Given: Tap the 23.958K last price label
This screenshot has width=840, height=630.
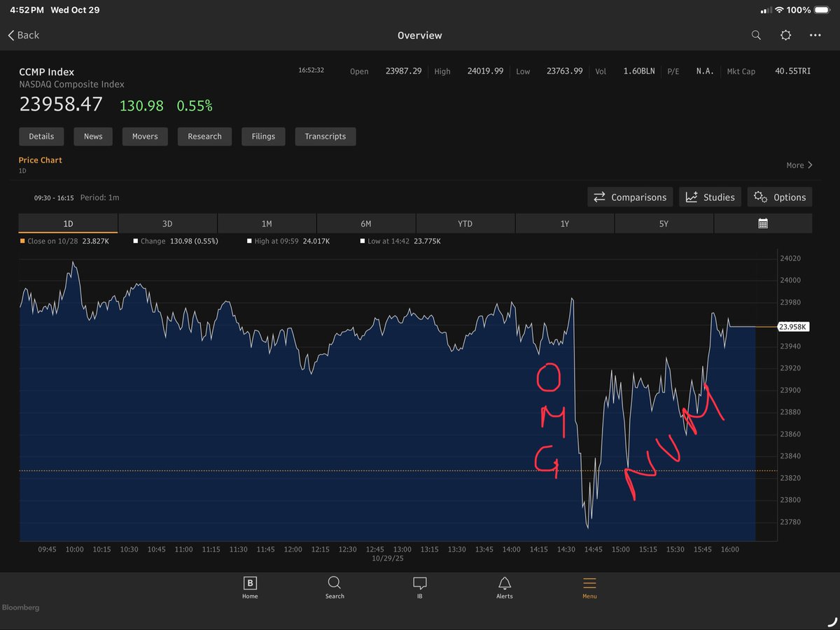Looking at the screenshot, I should point(794,327).
